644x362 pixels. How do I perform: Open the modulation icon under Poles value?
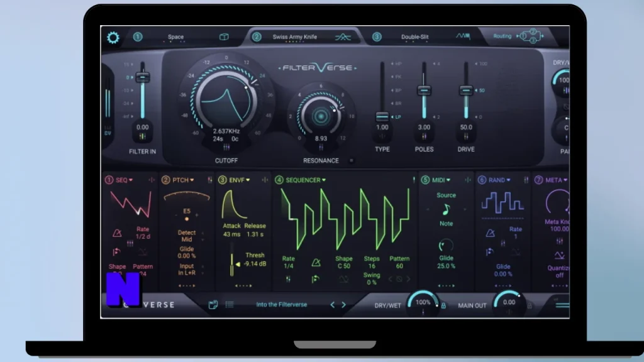(x=424, y=136)
